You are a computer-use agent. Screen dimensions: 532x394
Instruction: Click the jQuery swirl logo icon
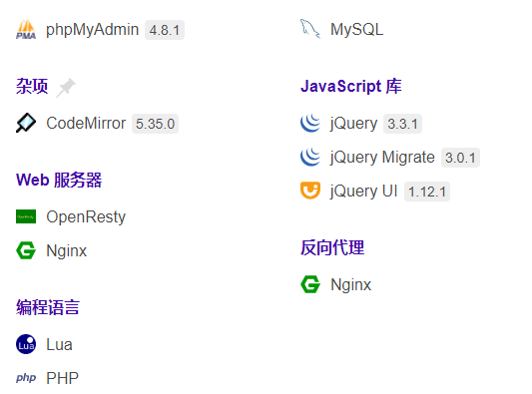pos(310,123)
